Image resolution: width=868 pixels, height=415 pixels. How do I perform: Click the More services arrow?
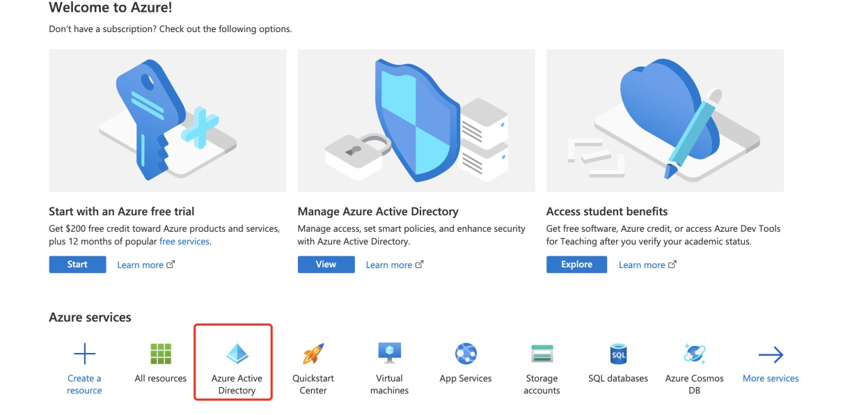pyautogui.click(x=771, y=355)
